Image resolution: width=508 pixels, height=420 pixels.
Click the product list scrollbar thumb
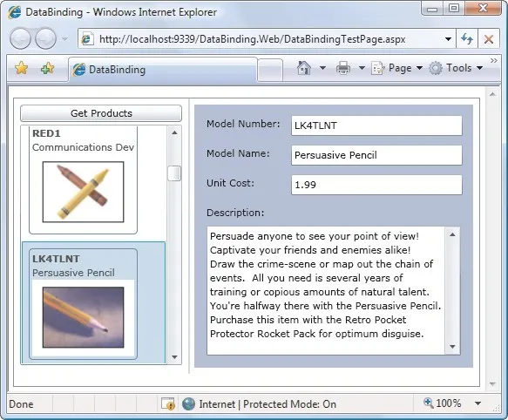174,173
